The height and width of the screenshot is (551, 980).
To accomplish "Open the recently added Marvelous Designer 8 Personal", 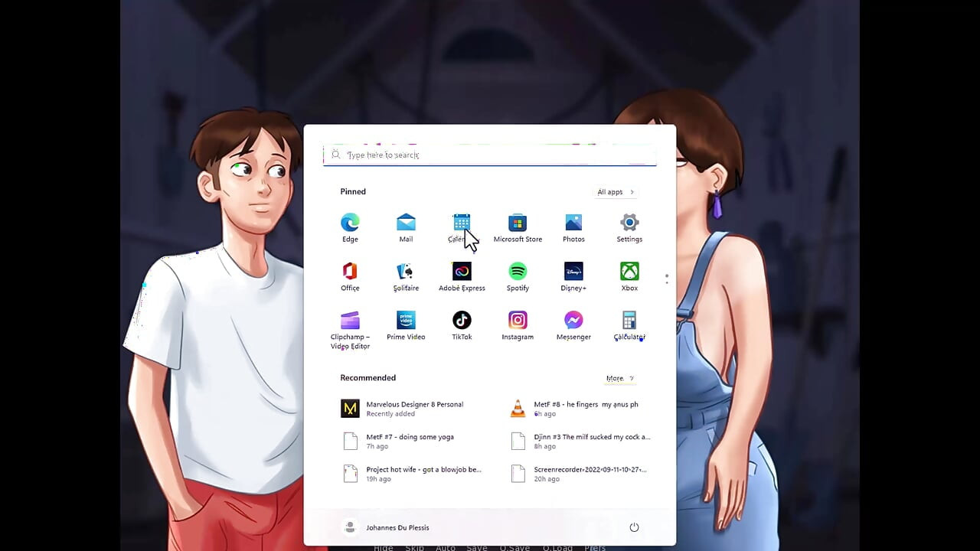I will [413, 408].
